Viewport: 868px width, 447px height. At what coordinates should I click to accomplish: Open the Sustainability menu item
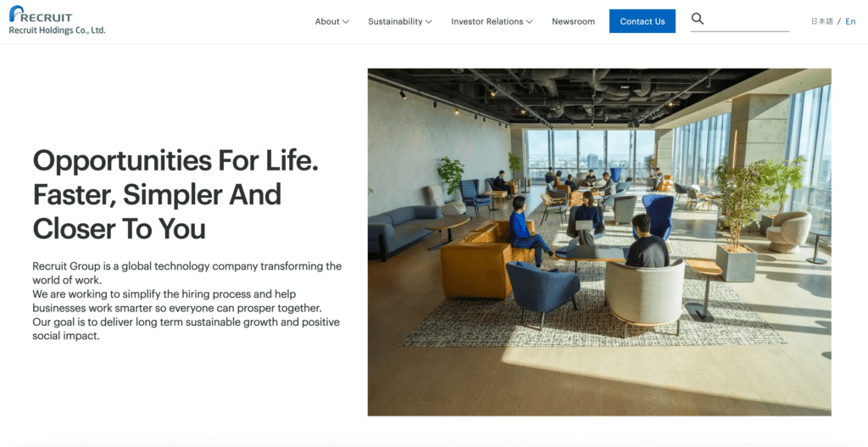(395, 21)
